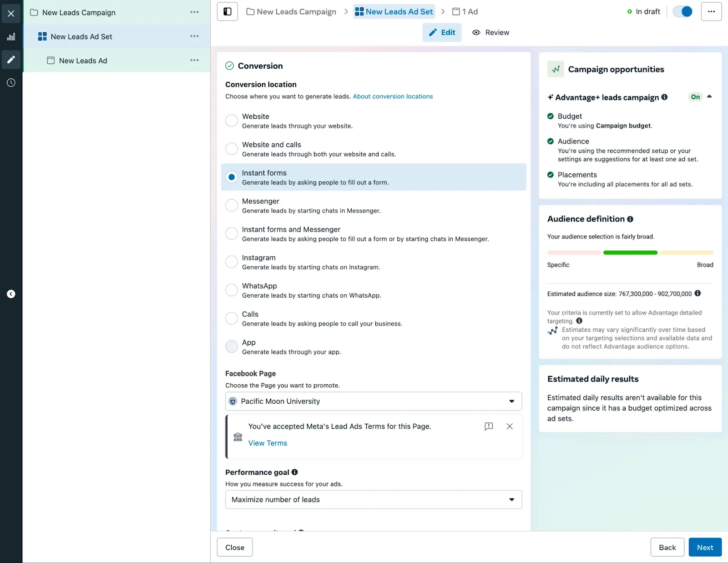Open the About conversion locations link
Image resolution: width=728 pixels, height=563 pixels.
tap(393, 96)
